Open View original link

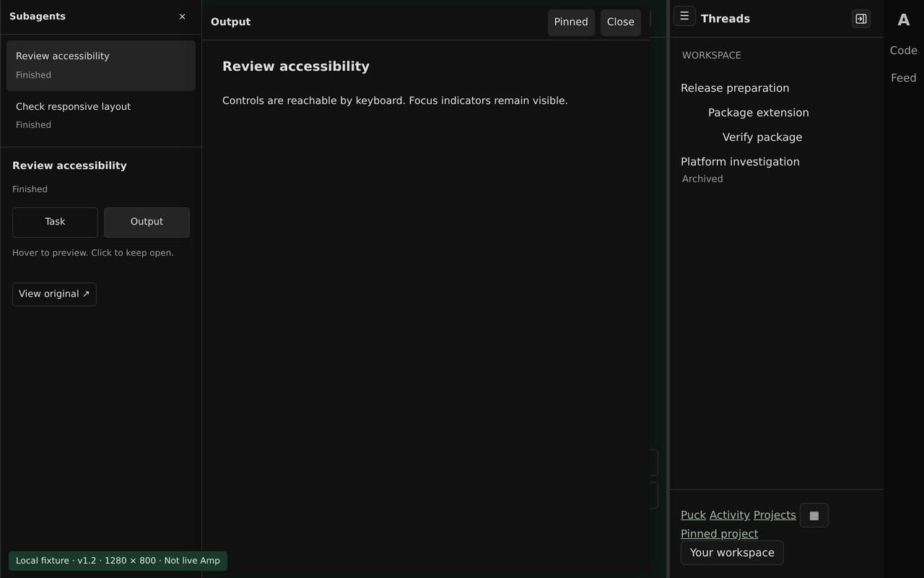[54, 294]
